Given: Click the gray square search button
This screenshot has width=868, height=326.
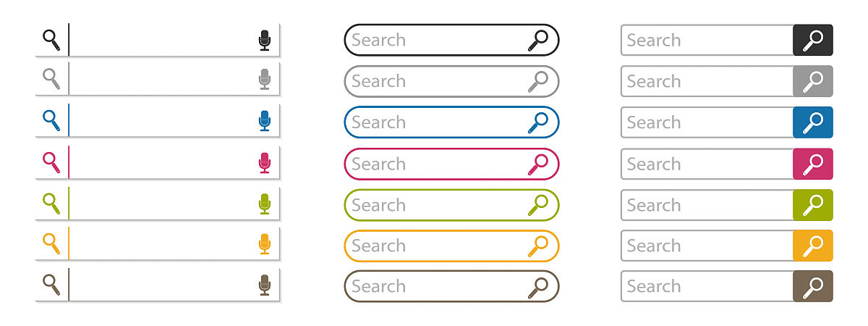Looking at the screenshot, I should click(x=813, y=81).
